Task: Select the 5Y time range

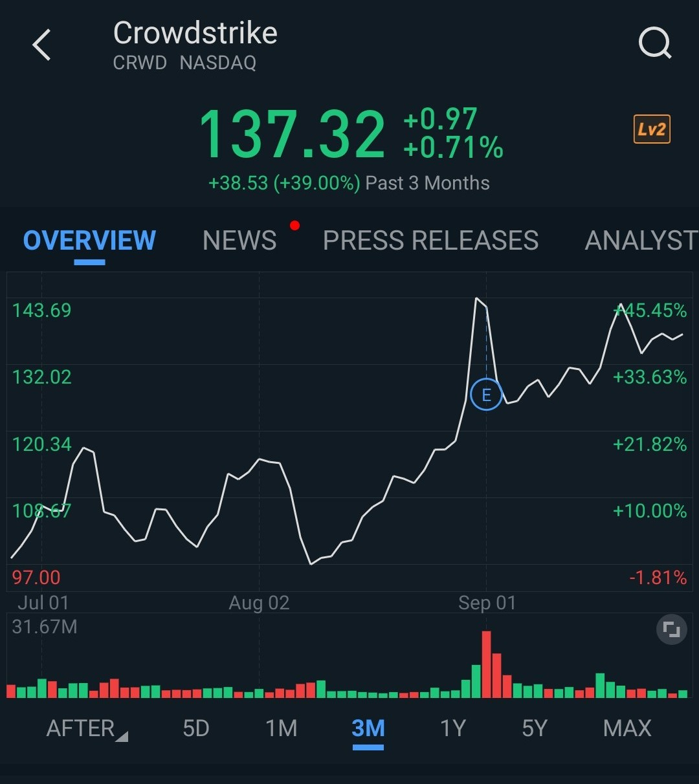Action: point(535,728)
